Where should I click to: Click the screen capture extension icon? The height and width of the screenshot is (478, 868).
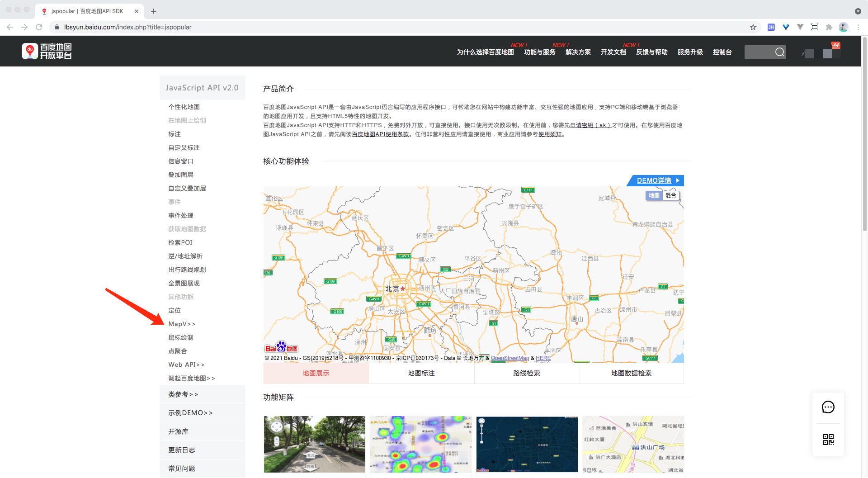tap(815, 27)
